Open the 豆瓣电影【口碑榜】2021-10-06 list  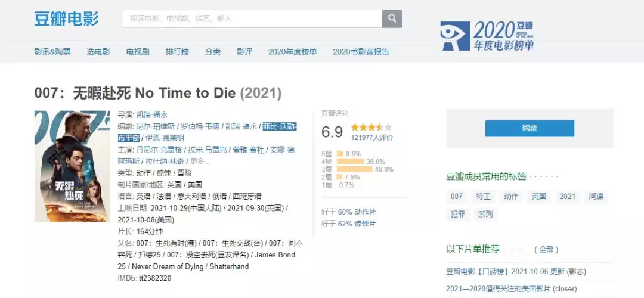(x=506, y=272)
